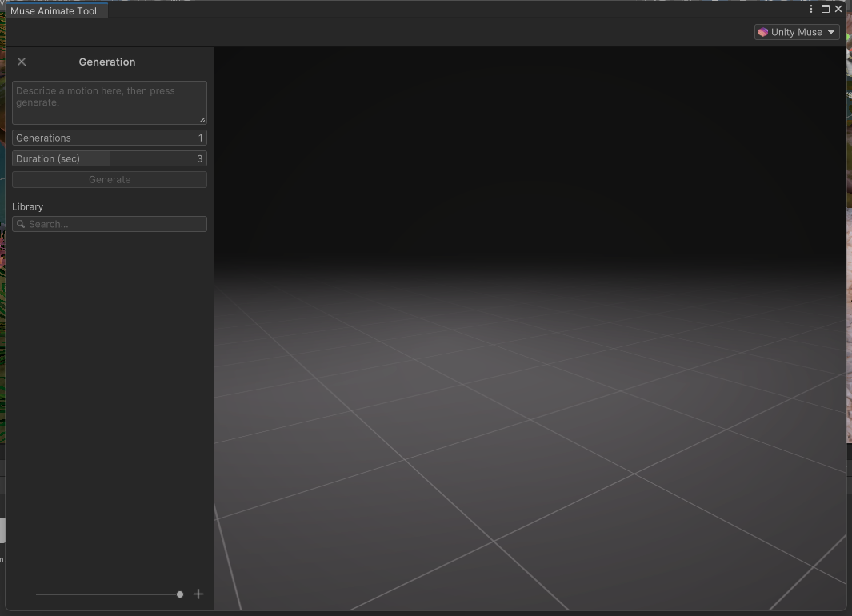Viewport: 852px width, 616px height.
Task: Close the Generation panel with the X icon
Action: tap(22, 62)
